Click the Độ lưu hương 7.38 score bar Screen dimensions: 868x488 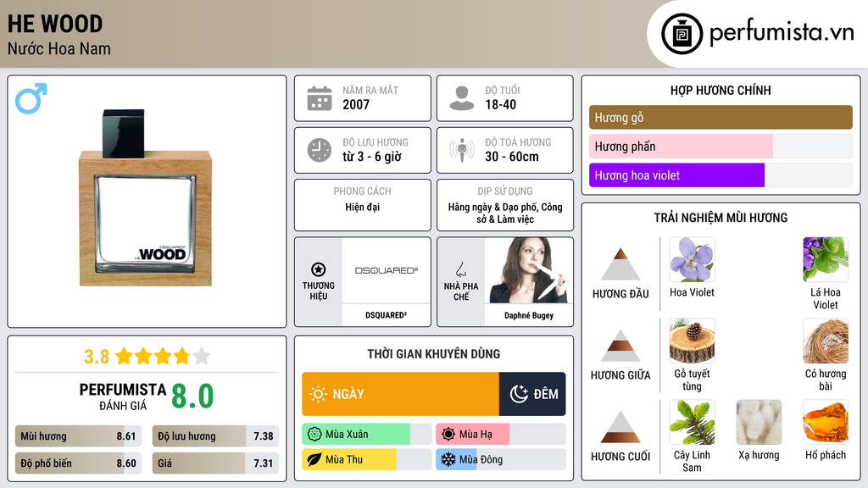point(215,436)
